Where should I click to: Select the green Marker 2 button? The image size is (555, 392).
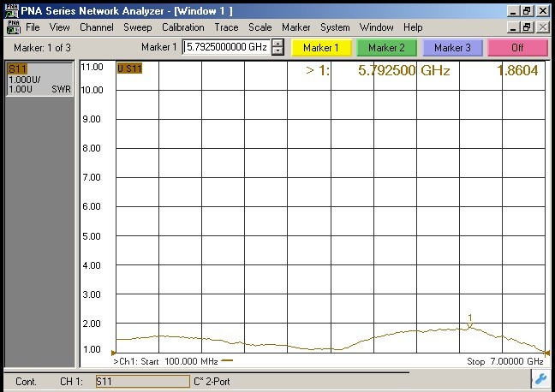coord(386,48)
